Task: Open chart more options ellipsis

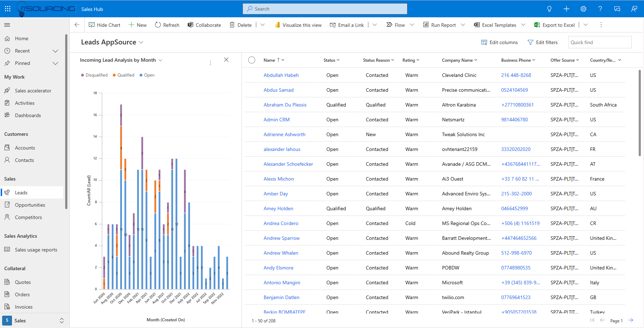Action: (x=210, y=63)
